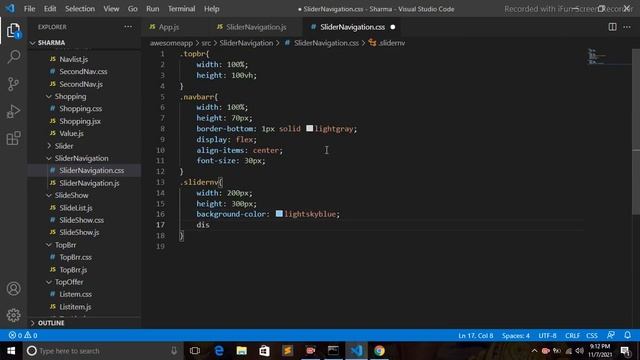The height and width of the screenshot is (360, 640).
Task: Click the editor vertical scrollbar
Action: point(636,131)
